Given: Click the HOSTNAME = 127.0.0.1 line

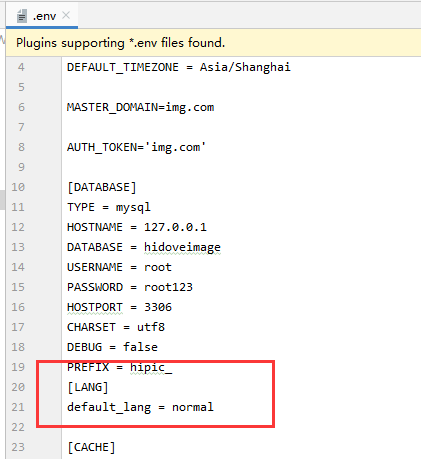Looking at the screenshot, I should 137,227.
